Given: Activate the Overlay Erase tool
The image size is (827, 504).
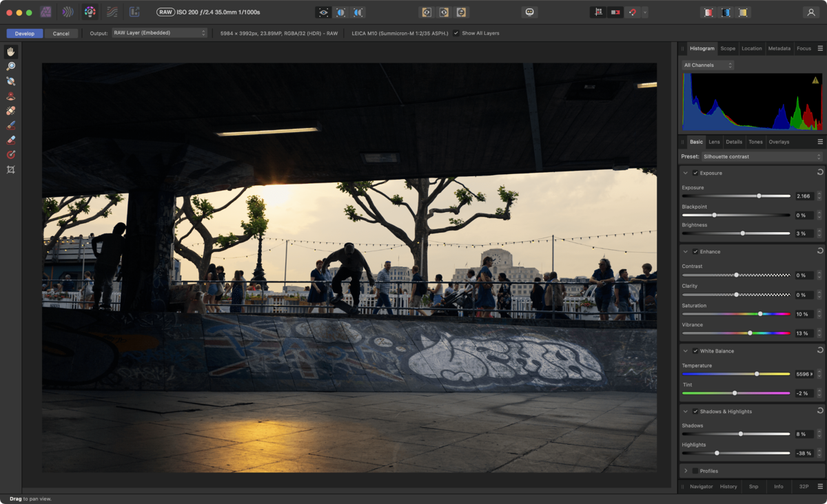Looking at the screenshot, I should (x=10, y=140).
